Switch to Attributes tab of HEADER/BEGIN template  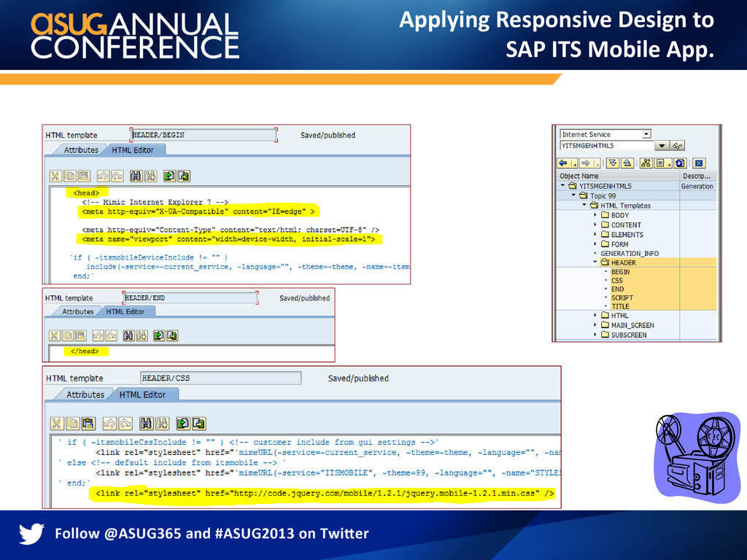pyautogui.click(x=80, y=150)
